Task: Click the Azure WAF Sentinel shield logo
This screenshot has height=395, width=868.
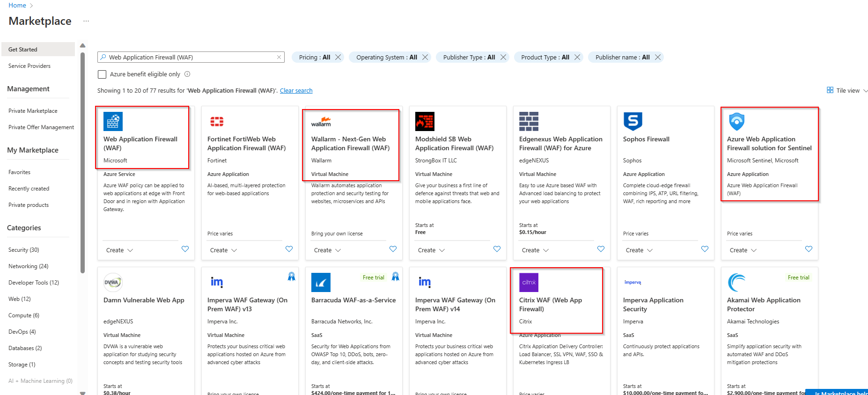Action: pos(736,121)
